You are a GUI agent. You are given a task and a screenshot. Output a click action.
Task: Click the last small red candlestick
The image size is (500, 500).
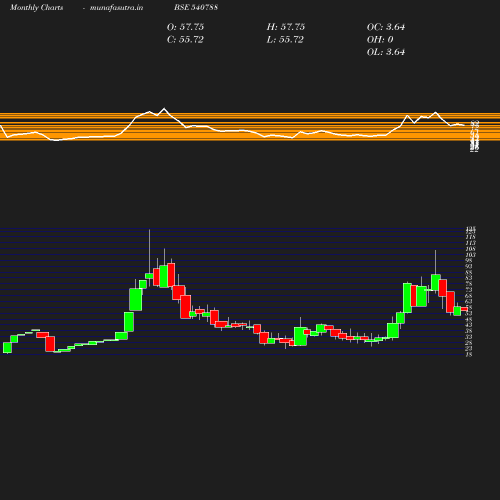click(464, 309)
